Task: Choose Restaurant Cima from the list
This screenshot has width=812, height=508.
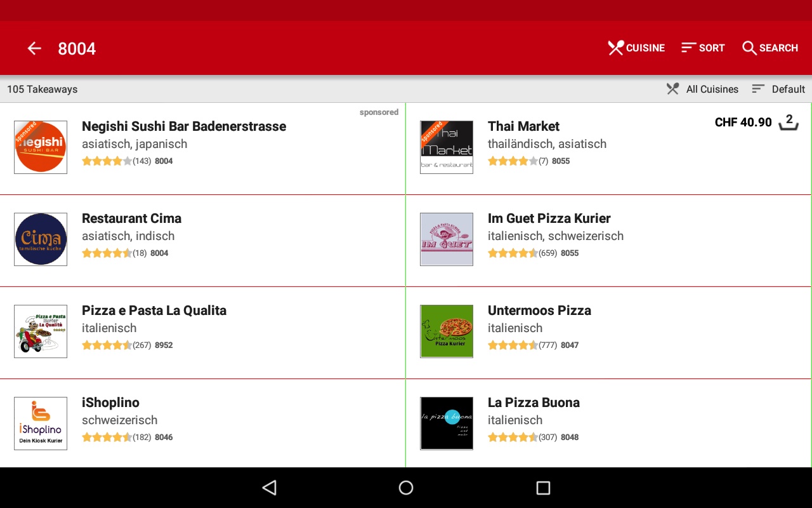Action: pos(131,218)
